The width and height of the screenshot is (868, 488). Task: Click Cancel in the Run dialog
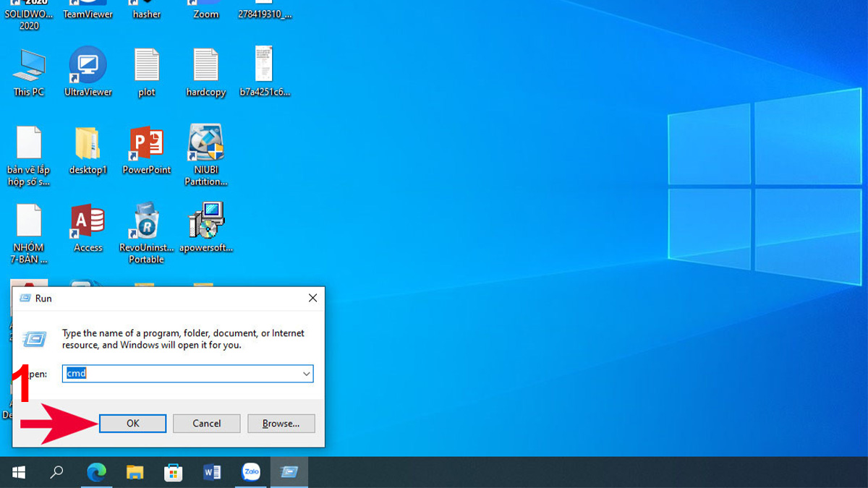(x=206, y=424)
